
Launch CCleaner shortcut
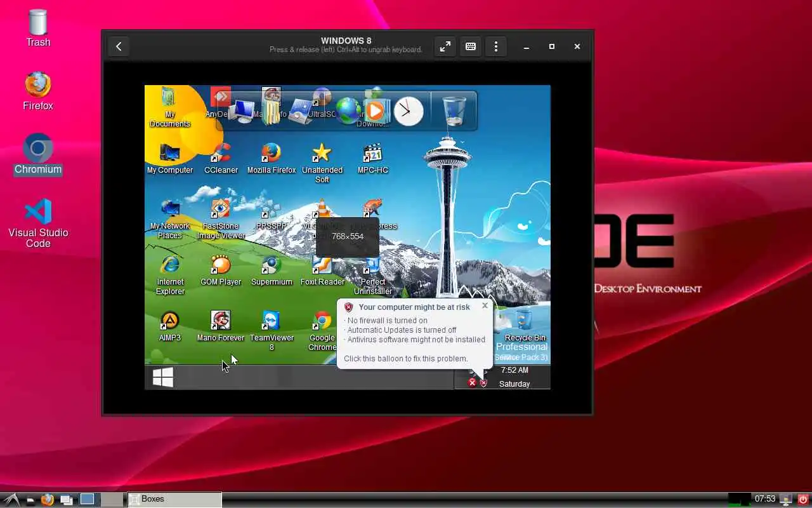click(221, 159)
